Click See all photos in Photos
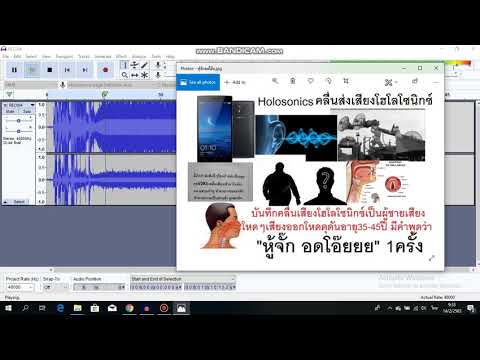480x360 pixels. [198, 82]
